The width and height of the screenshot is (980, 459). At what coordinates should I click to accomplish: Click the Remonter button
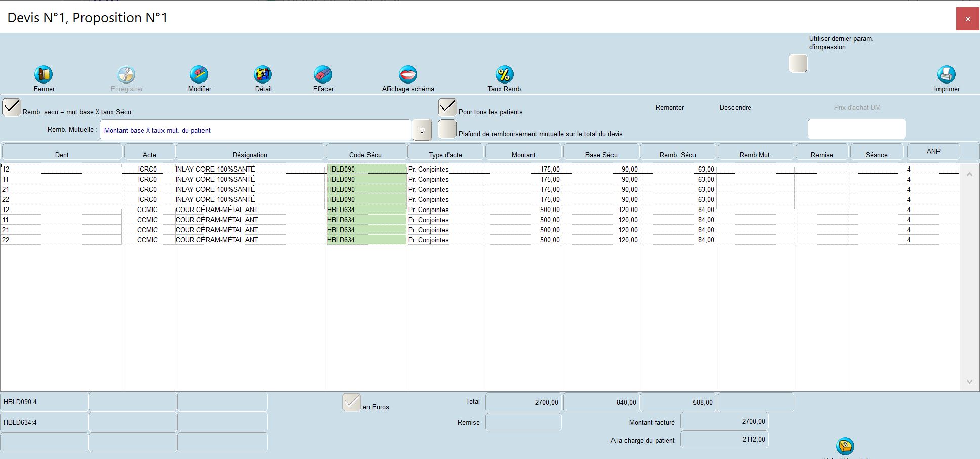669,107
